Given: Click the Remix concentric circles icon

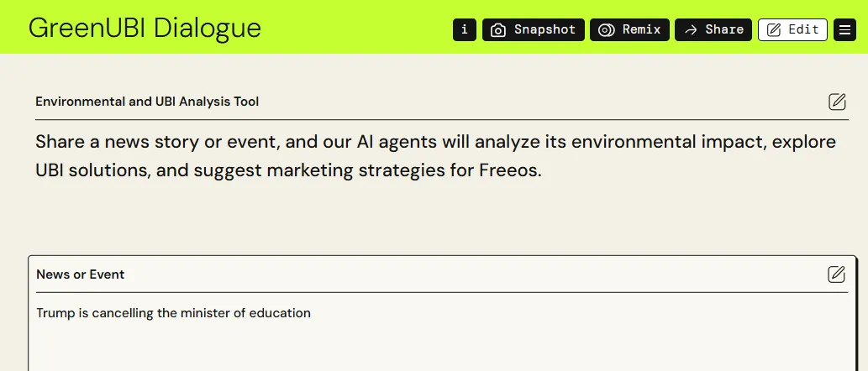Looking at the screenshot, I should (606, 30).
